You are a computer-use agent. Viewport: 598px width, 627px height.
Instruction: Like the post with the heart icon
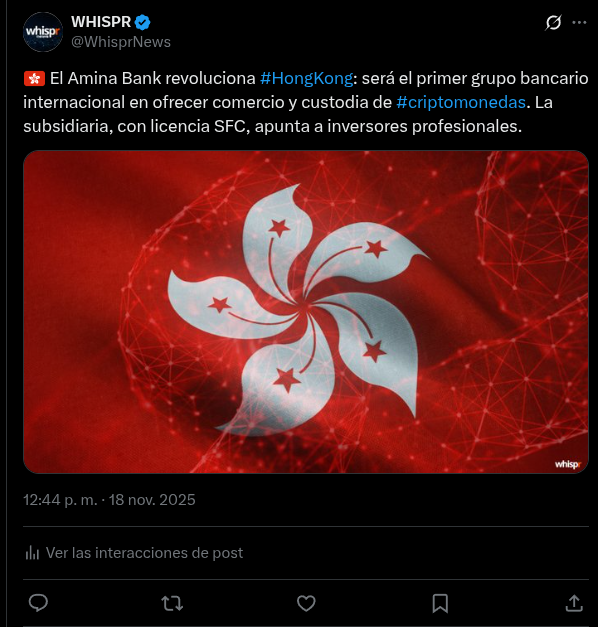pyautogui.click(x=306, y=603)
